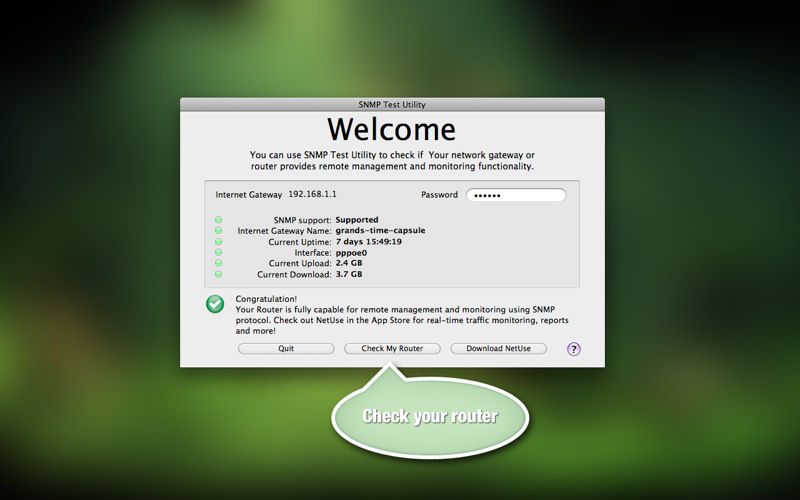Select the gateway name grands-time-capsule
The height and width of the screenshot is (500, 800).
click(380, 231)
